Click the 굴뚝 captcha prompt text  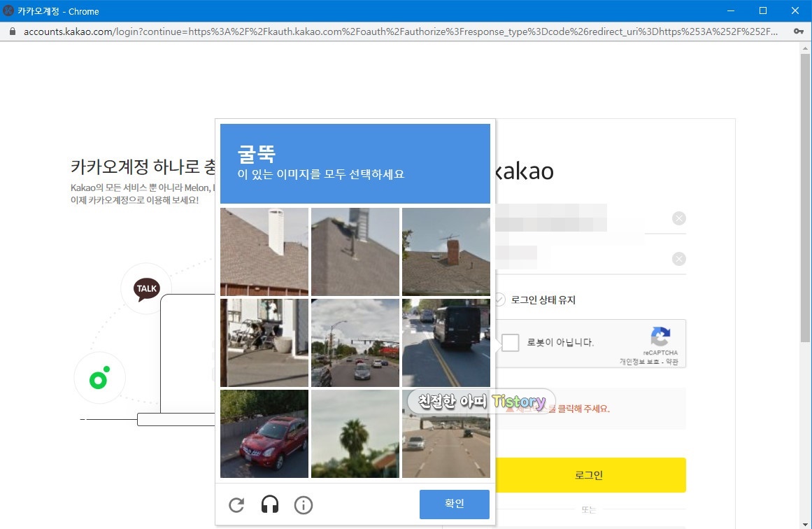[257, 153]
